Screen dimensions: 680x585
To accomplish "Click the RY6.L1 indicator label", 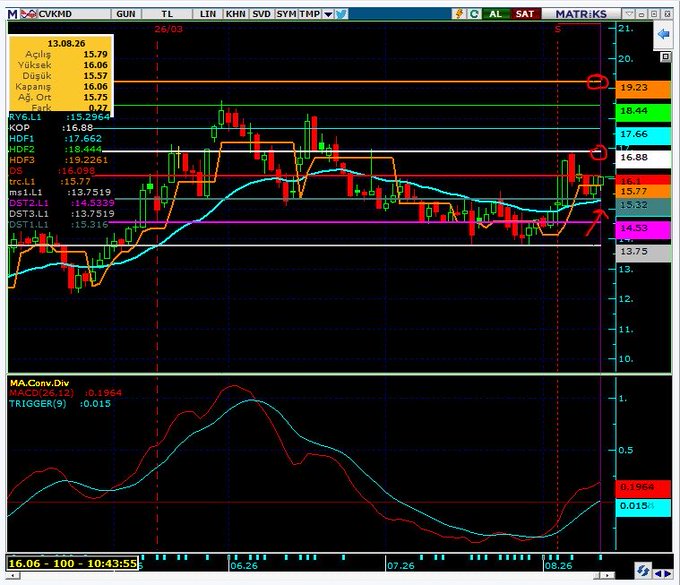I will [x=25, y=117].
